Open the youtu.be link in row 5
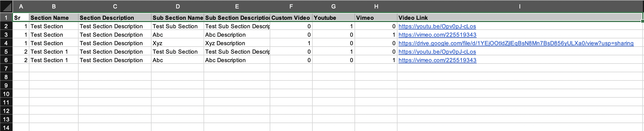The width and height of the screenshot is (644, 131). 437,52
